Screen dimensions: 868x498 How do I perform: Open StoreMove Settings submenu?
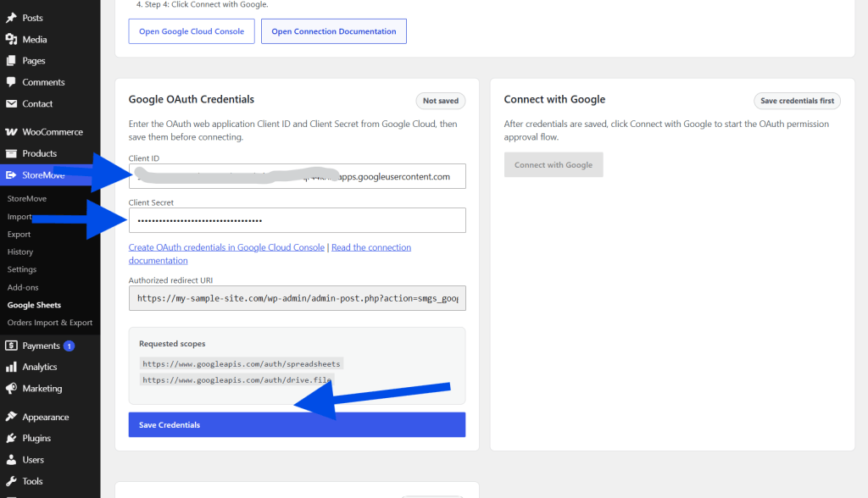pyautogui.click(x=22, y=269)
